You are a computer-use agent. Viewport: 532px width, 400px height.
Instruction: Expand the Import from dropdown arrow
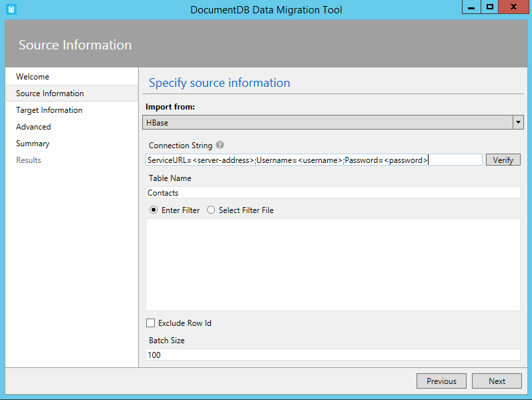click(x=518, y=123)
